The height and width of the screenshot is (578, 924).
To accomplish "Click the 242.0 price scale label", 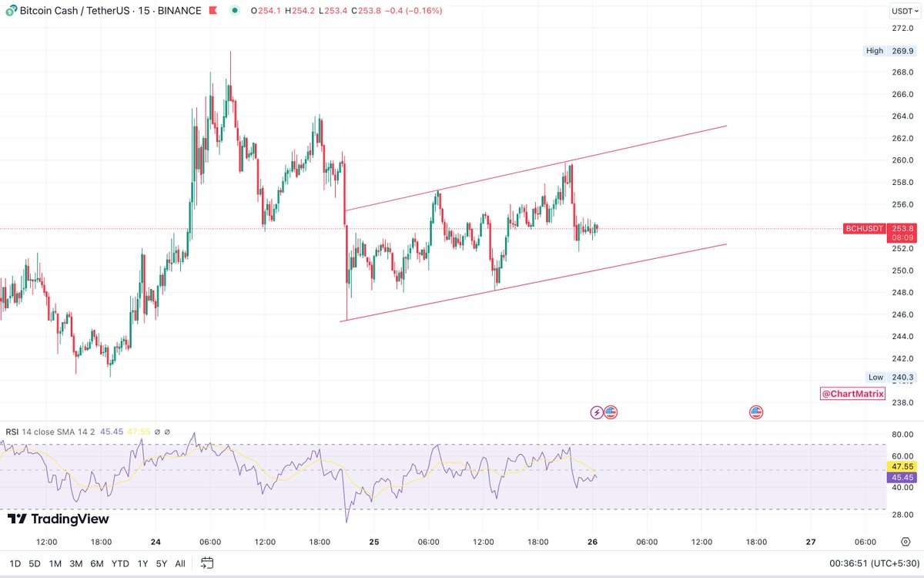I will coord(902,358).
